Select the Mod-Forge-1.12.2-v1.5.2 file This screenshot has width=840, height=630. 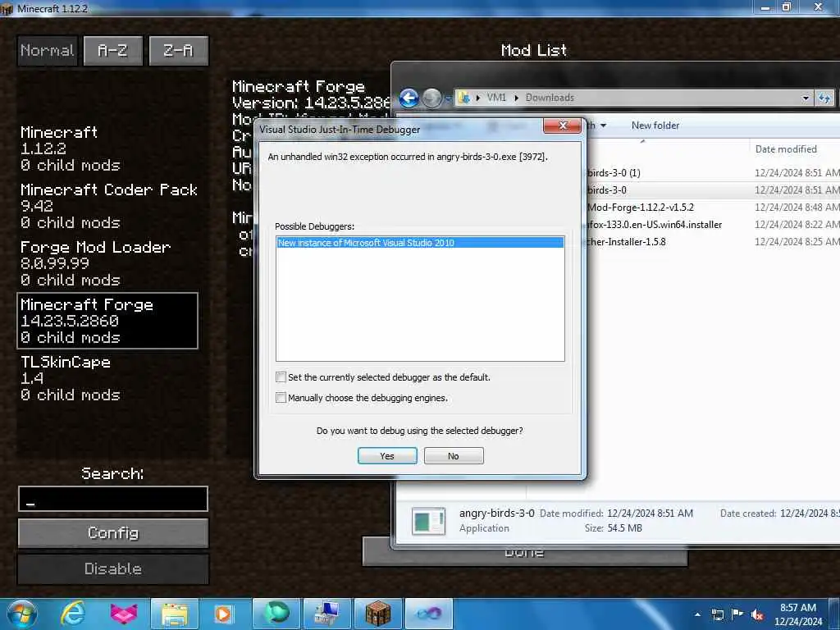click(713, 208)
